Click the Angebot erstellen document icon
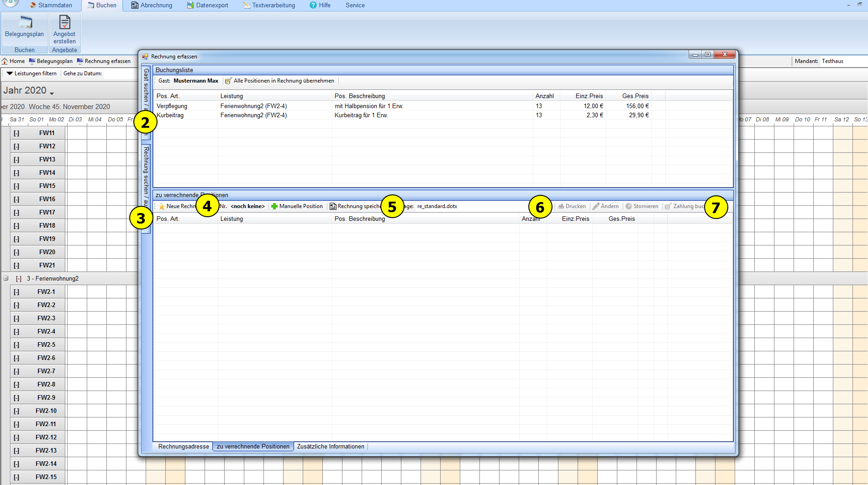This screenshot has width=868, height=485. tap(64, 22)
